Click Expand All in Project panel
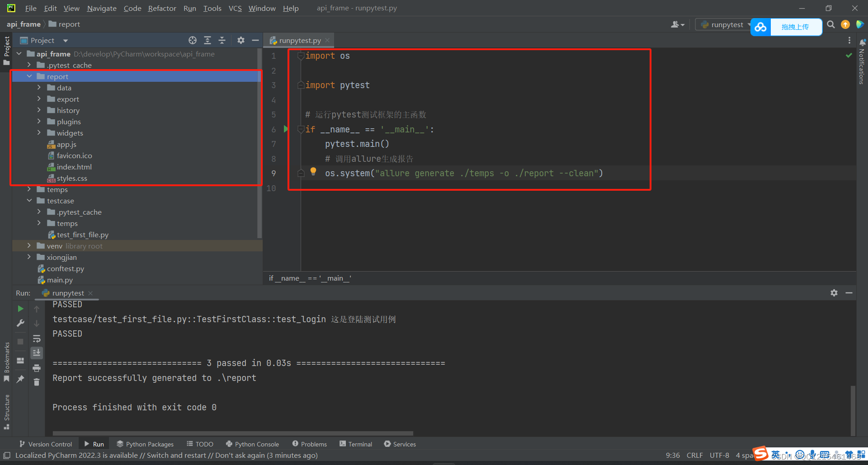Screen dimensions: 868x465 point(208,40)
